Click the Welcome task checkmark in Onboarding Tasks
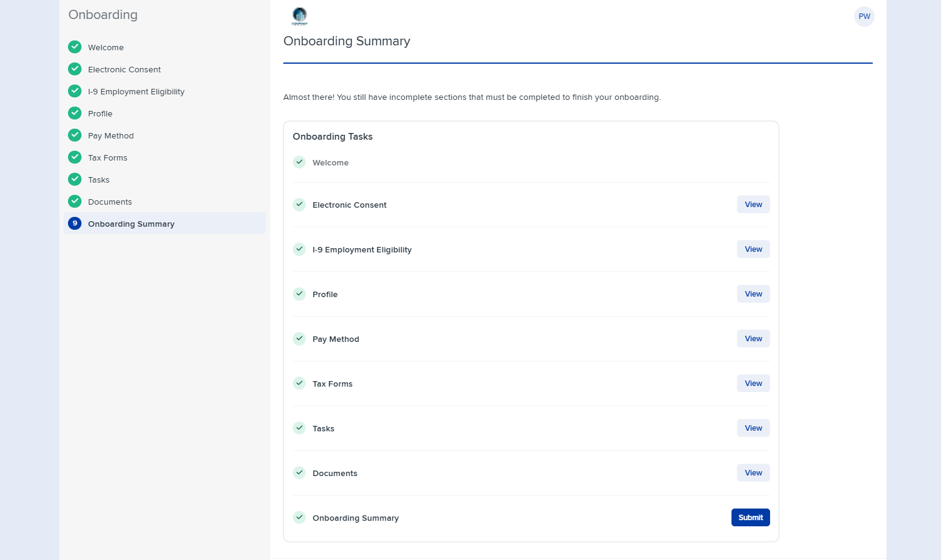The width and height of the screenshot is (941, 560). click(300, 162)
